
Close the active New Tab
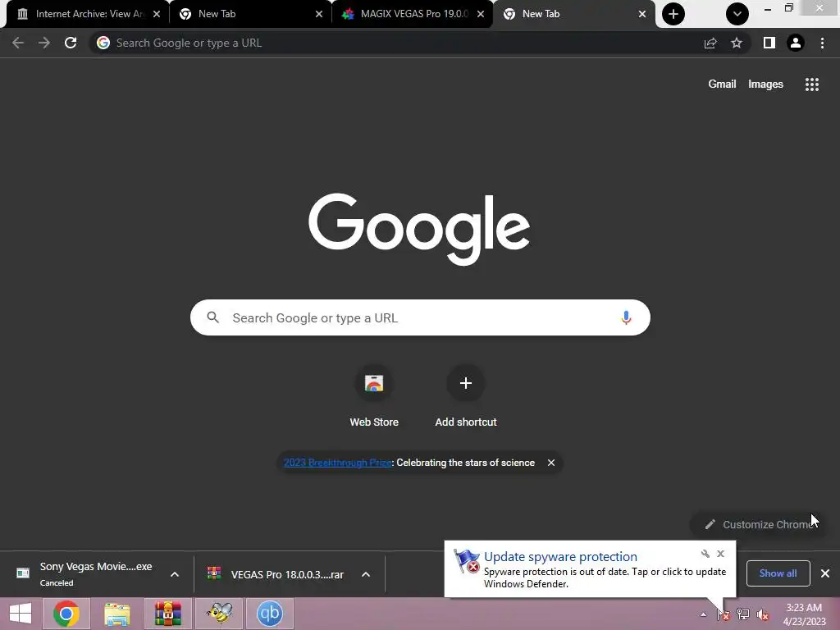[642, 14]
